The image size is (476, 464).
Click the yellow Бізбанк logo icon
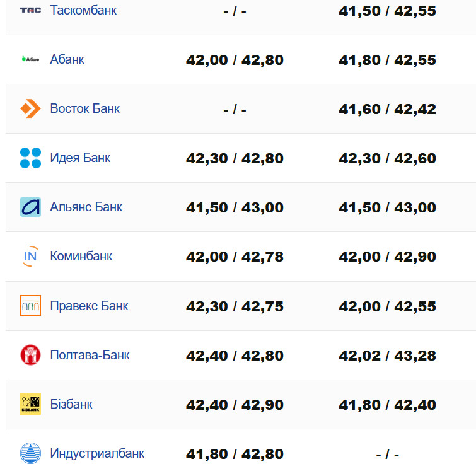coord(30,404)
